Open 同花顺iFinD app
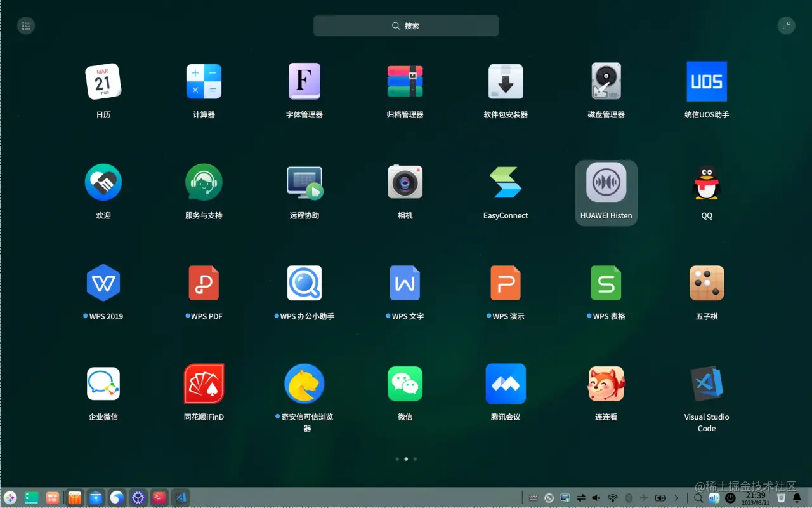This screenshot has height=508, width=812. click(x=204, y=384)
